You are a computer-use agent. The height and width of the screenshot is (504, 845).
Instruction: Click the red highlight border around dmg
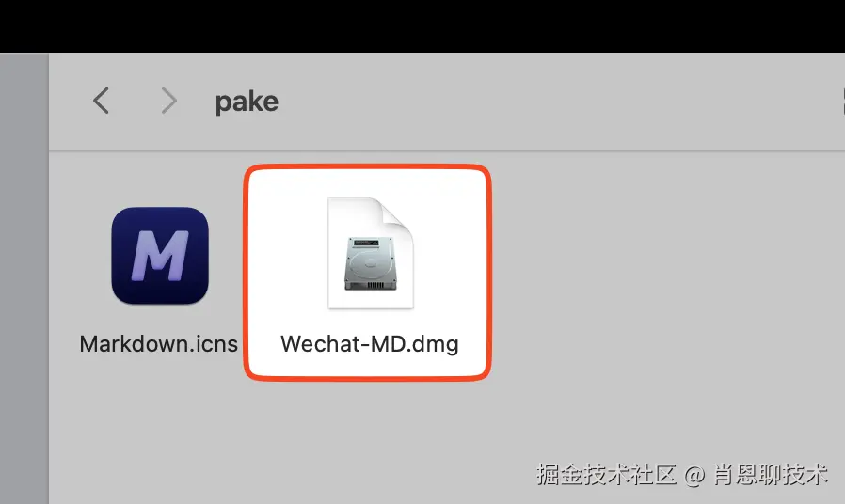368,166
